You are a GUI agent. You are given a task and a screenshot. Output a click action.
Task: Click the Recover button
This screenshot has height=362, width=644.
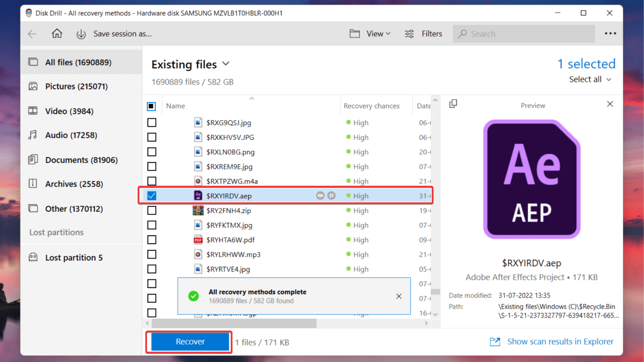190,342
